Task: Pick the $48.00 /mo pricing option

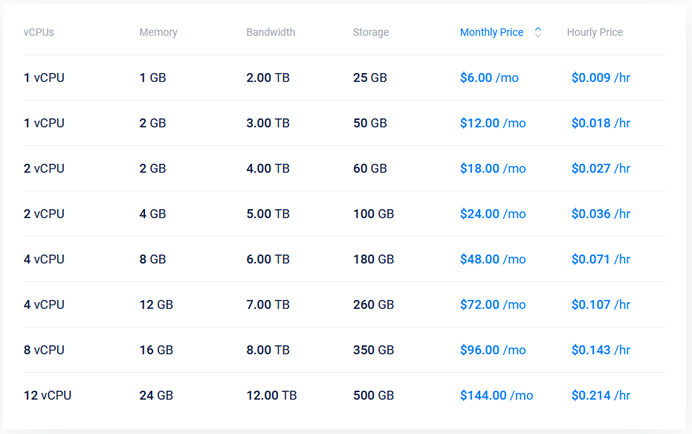Action: pyautogui.click(x=493, y=259)
